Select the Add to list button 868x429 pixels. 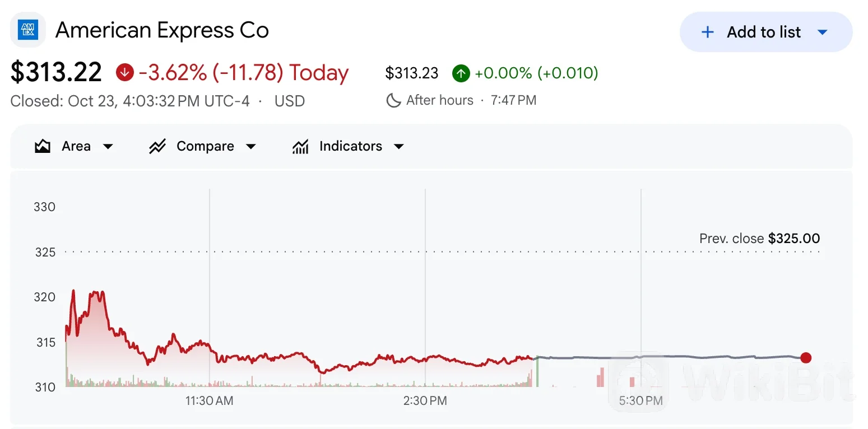pos(766,32)
